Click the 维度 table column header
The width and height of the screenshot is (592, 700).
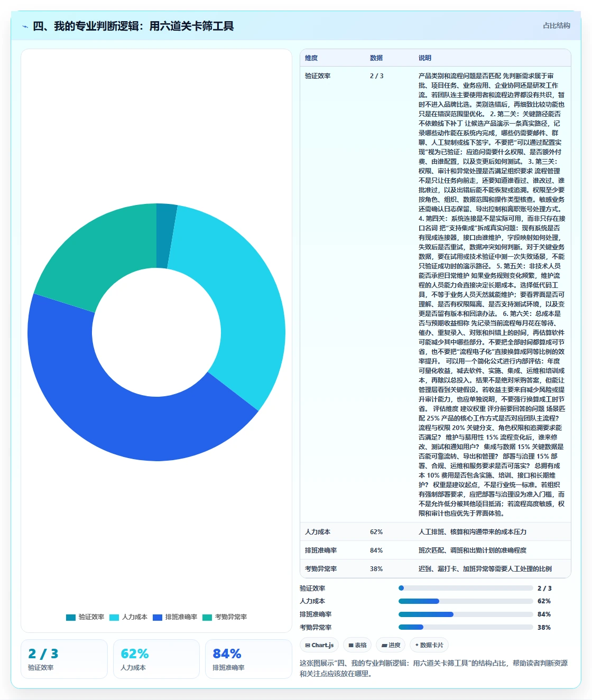[311, 58]
